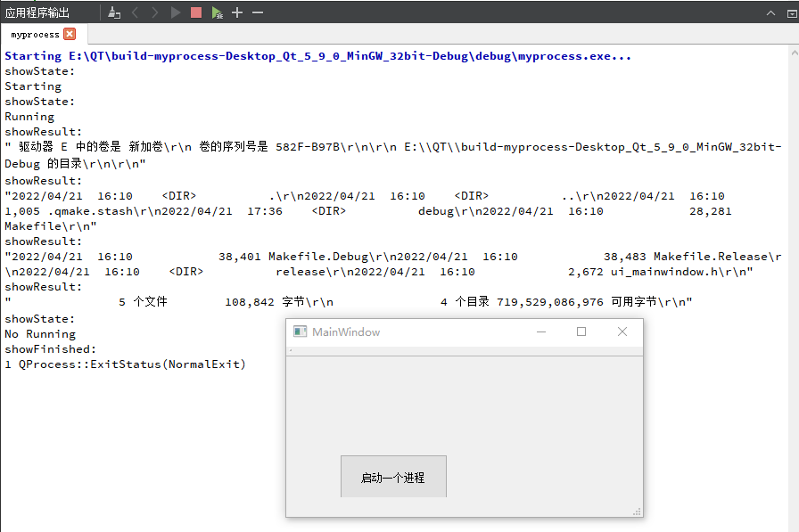Click the 'Running' state output line
Image resolution: width=799 pixels, height=532 pixels.
pyautogui.click(x=29, y=117)
